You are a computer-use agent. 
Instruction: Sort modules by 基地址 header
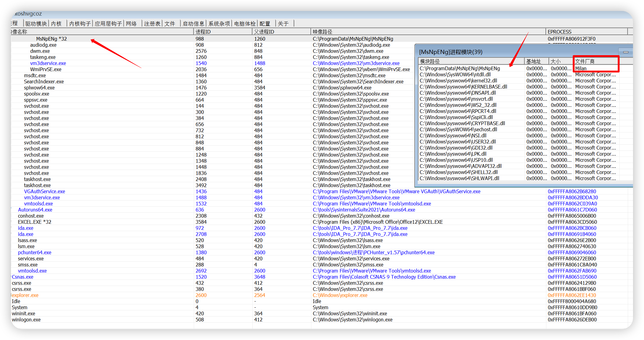[x=537, y=61]
